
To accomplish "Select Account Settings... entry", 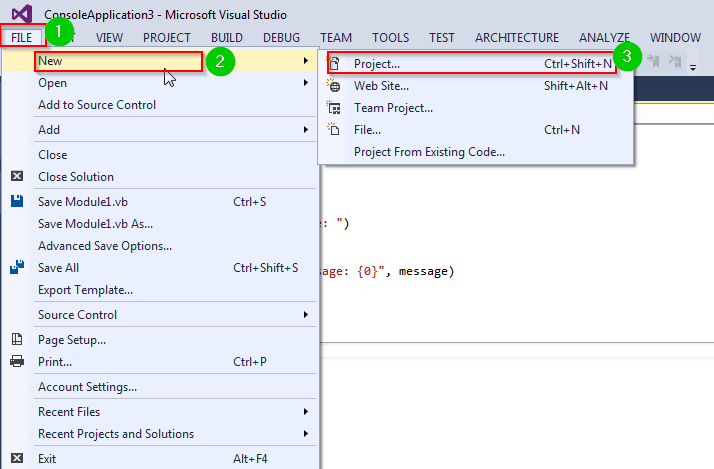I will click(87, 387).
